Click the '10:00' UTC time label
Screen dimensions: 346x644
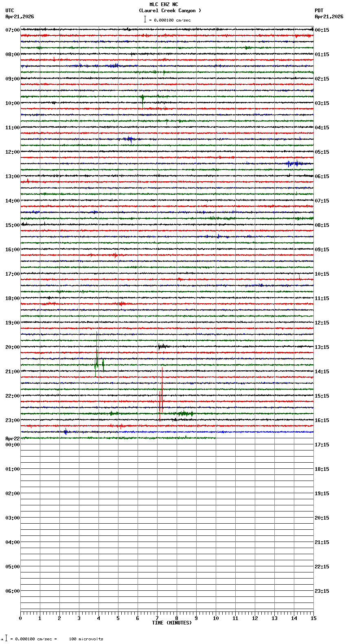coord(12,103)
